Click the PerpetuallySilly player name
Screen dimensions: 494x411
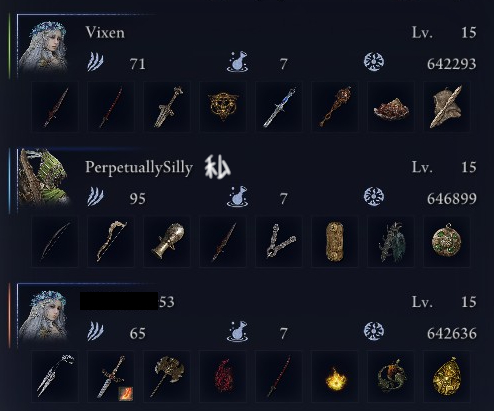pyautogui.click(x=139, y=167)
